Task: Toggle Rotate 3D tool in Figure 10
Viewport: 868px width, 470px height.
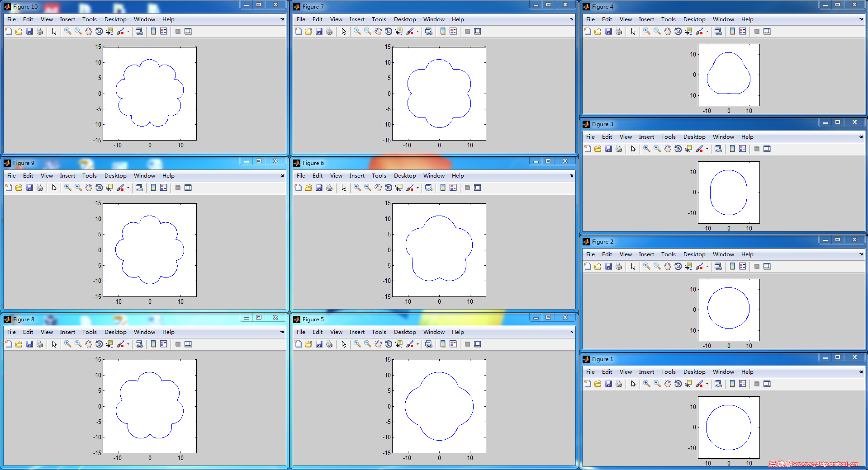Action: click(x=99, y=31)
